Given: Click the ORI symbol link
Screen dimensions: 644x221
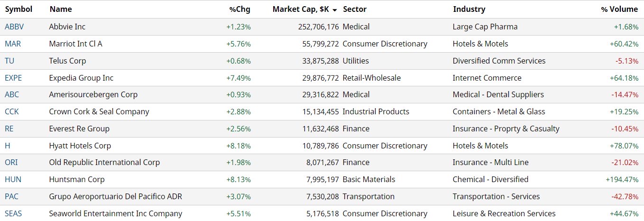Looking at the screenshot, I should coord(11,162).
